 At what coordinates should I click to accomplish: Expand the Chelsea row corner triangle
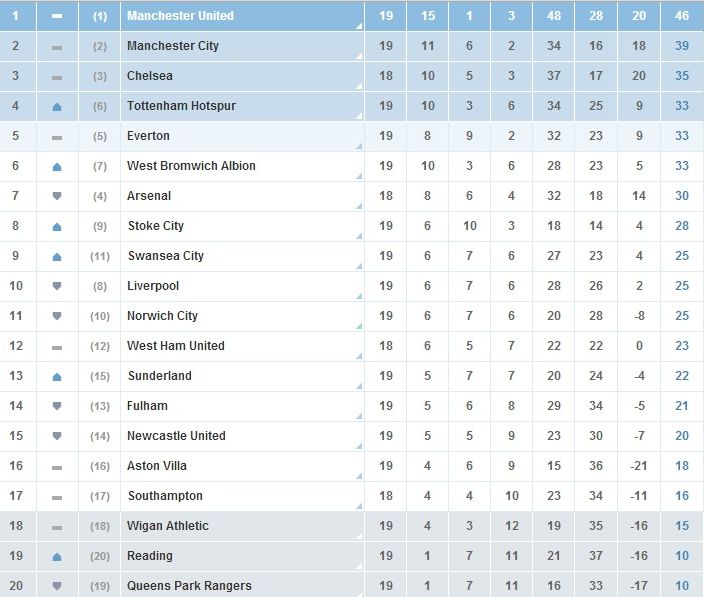(359, 86)
